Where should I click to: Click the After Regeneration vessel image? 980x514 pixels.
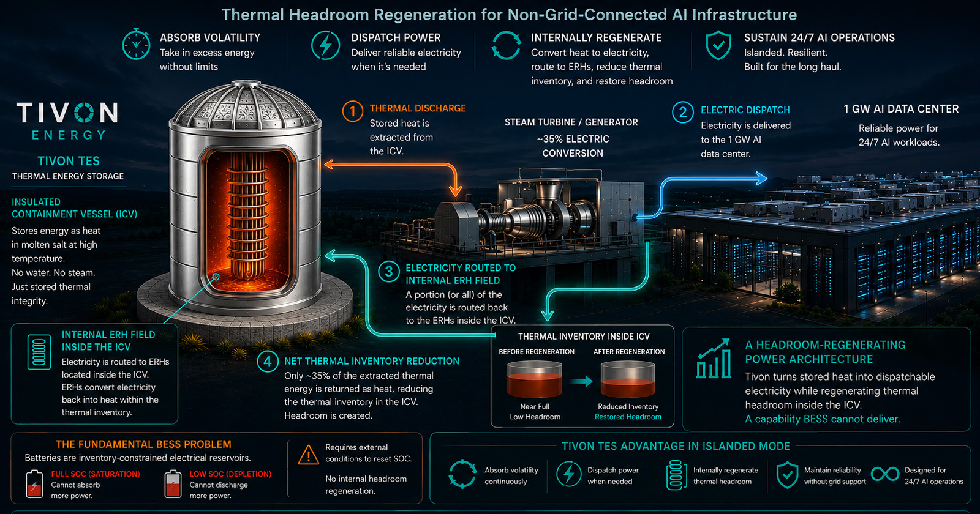(x=628, y=379)
